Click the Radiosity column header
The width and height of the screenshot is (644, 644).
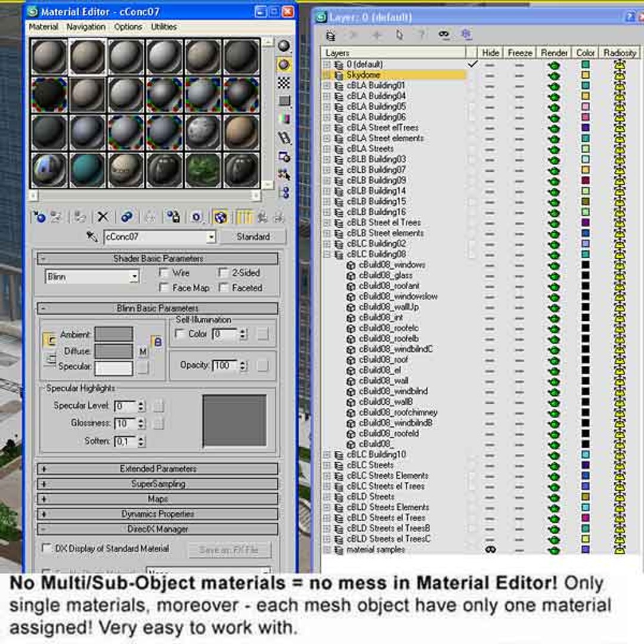(620, 53)
